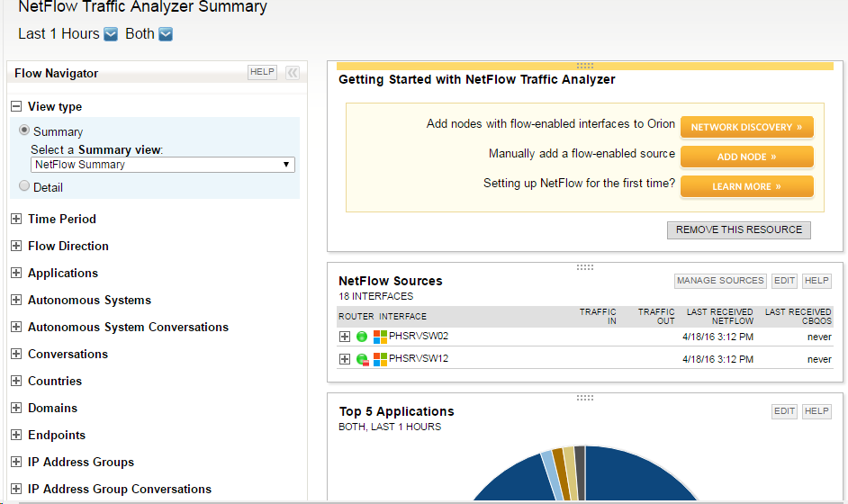Click green status icon for PHSRVSW02
Image resolution: width=848 pixels, height=504 pixels.
(x=362, y=337)
